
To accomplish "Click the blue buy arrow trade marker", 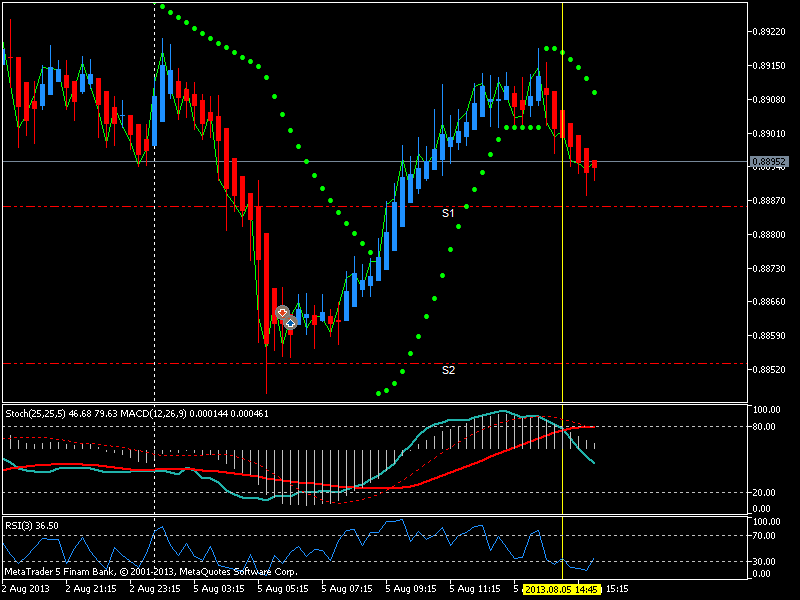I will pyautogui.click(x=289, y=323).
